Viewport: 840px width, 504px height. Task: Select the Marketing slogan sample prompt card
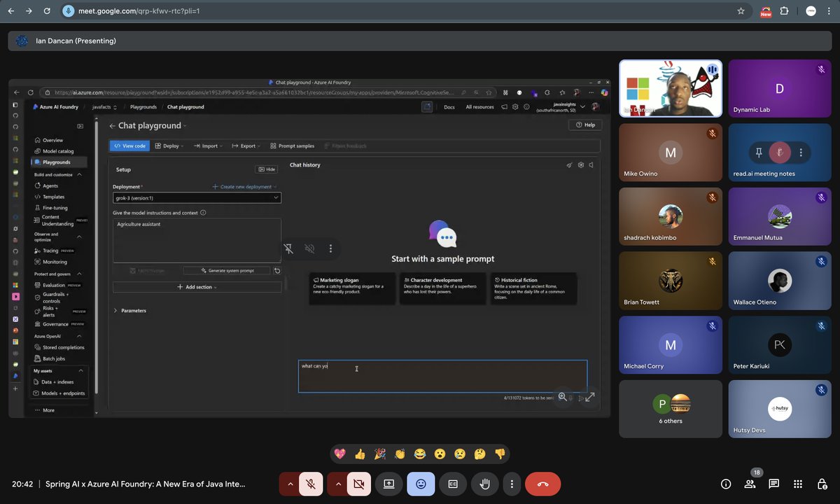click(352, 288)
